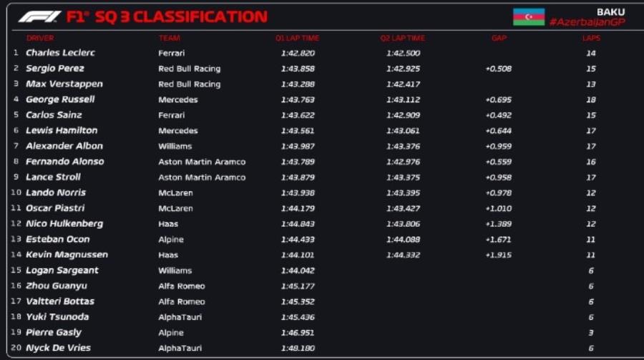
Task: Click Alexander Albon's Williams team name
Action: (175, 146)
